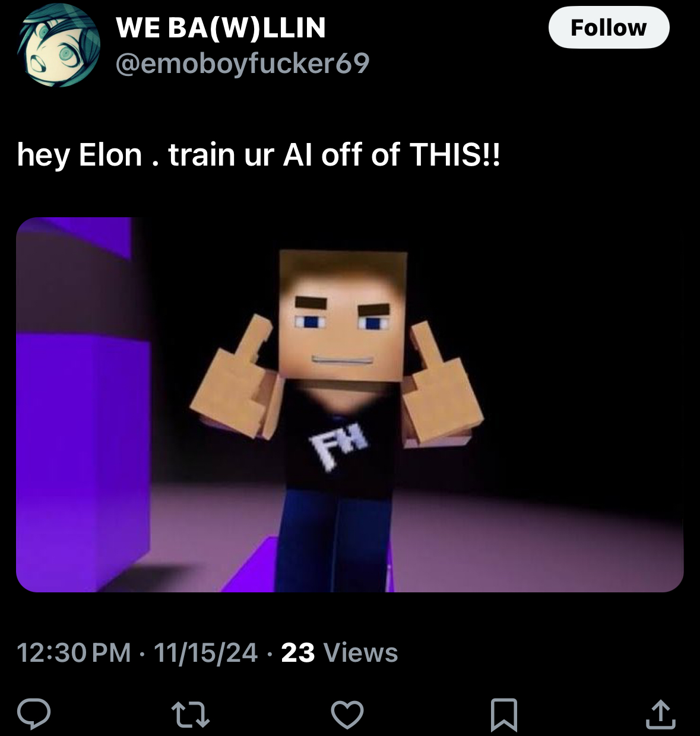Click the 11/15/24 post date
The image size is (700, 736).
(205, 652)
